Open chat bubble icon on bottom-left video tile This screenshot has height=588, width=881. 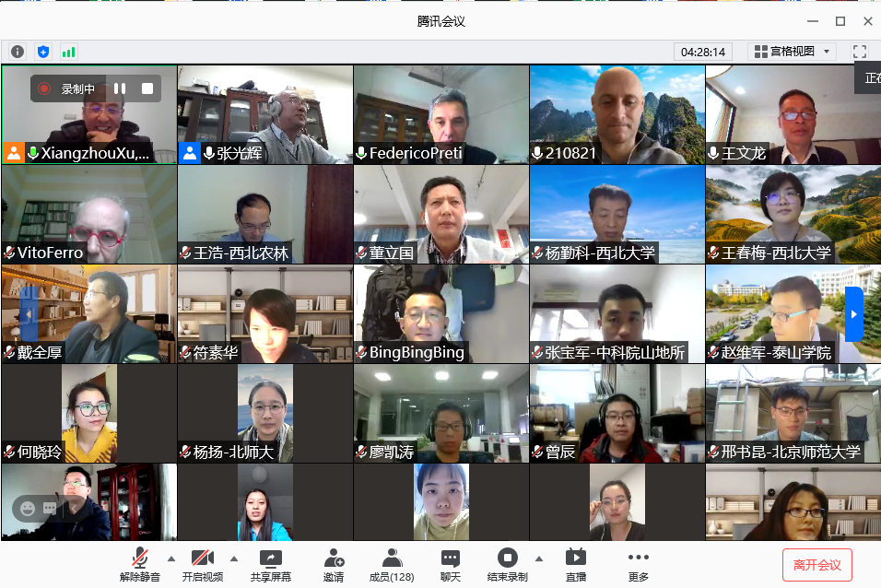[50, 509]
